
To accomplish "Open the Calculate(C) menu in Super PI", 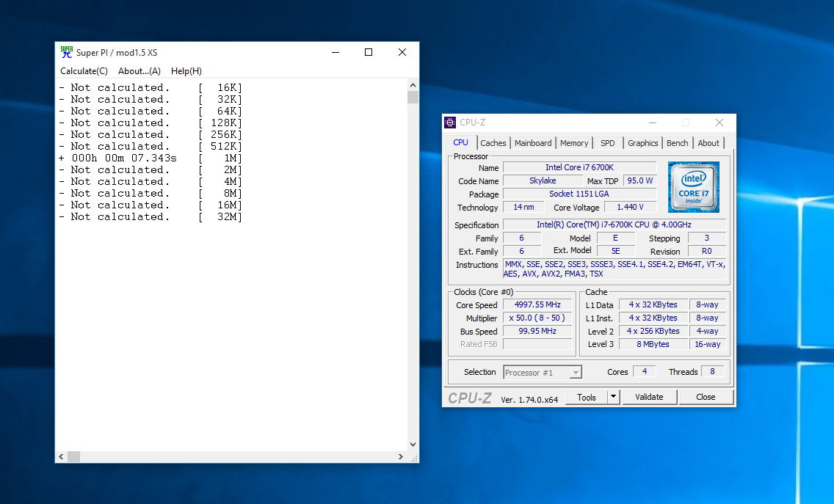I will click(x=84, y=70).
